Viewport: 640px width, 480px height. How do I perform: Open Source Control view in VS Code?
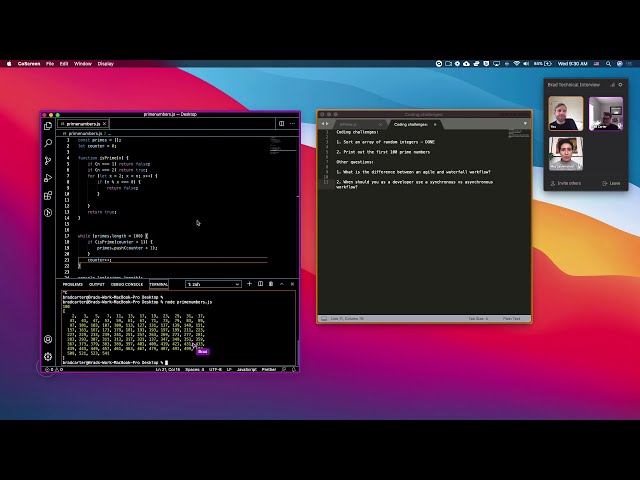[x=48, y=160]
